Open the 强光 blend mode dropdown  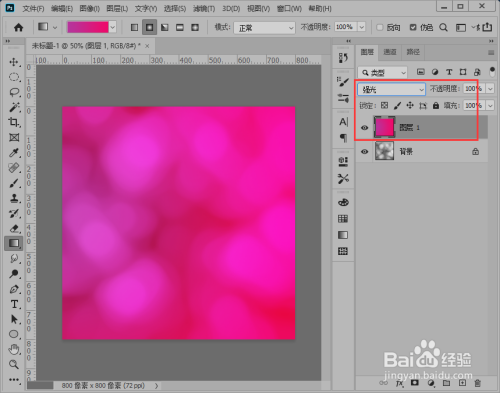pos(391,89)
